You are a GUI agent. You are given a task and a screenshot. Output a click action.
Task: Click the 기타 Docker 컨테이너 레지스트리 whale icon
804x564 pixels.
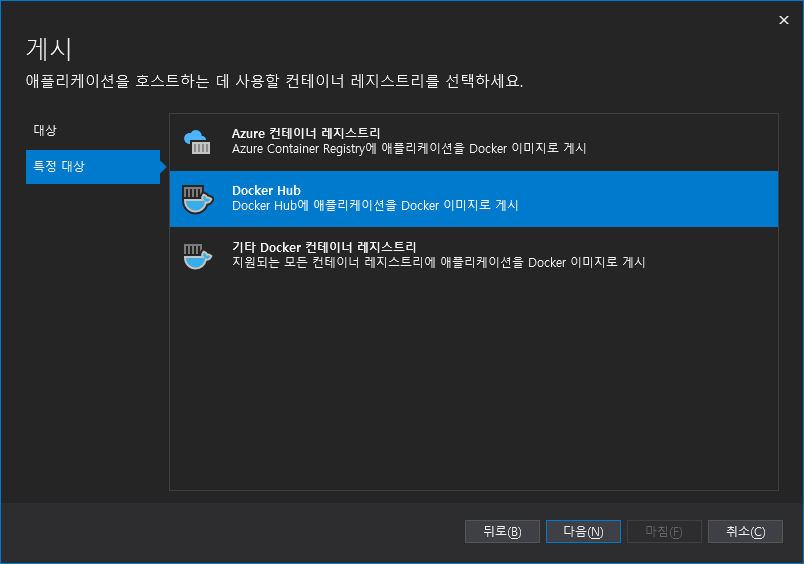[197, 256]
